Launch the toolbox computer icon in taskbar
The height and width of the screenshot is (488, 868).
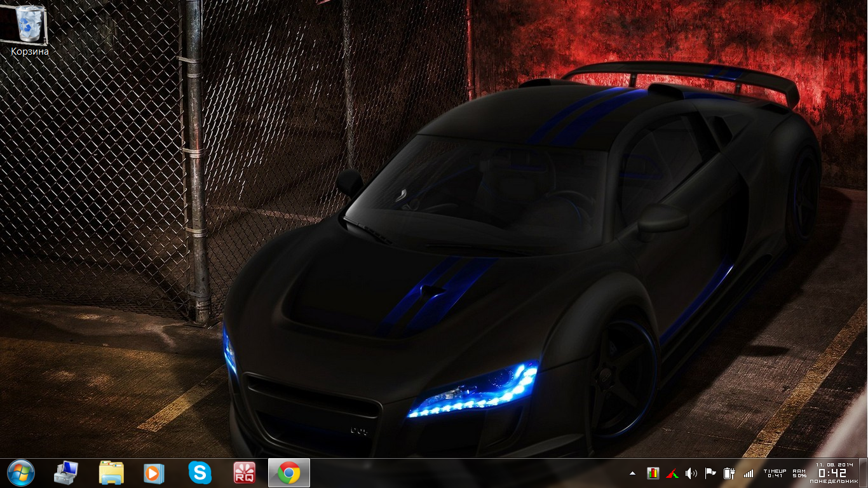pos(65,473)
